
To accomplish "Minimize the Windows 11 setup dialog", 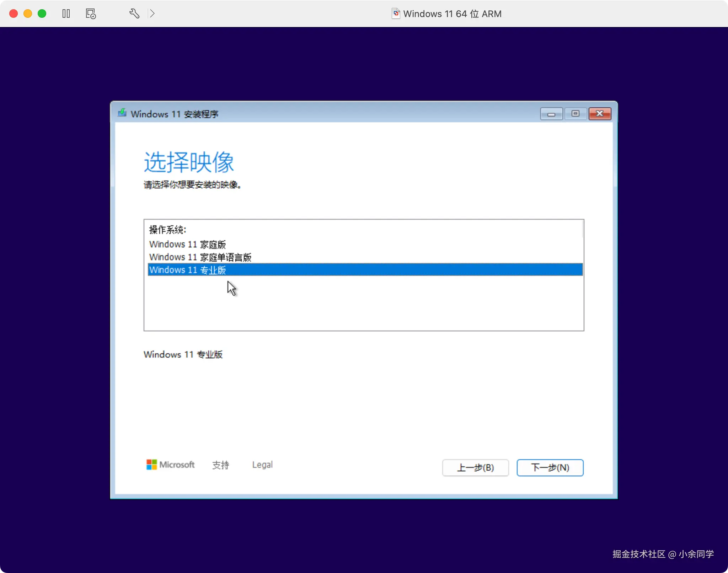I will pos(551,114).
